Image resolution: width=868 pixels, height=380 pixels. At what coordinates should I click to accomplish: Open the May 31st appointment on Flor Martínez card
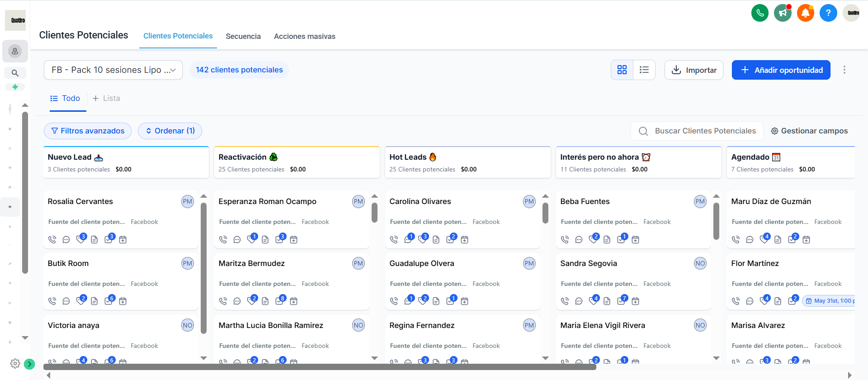point(829,301)
